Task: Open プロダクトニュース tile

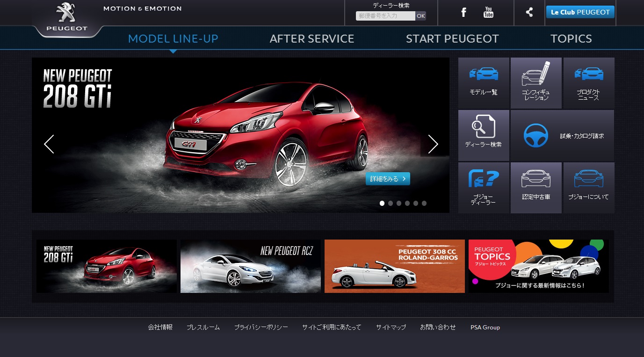Action: 589,83
